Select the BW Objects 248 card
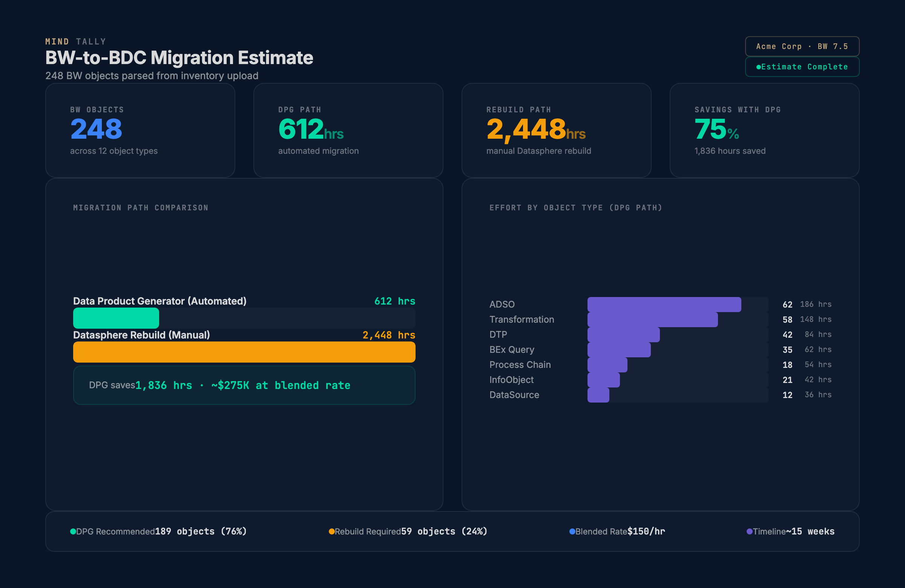 point(140,130)
